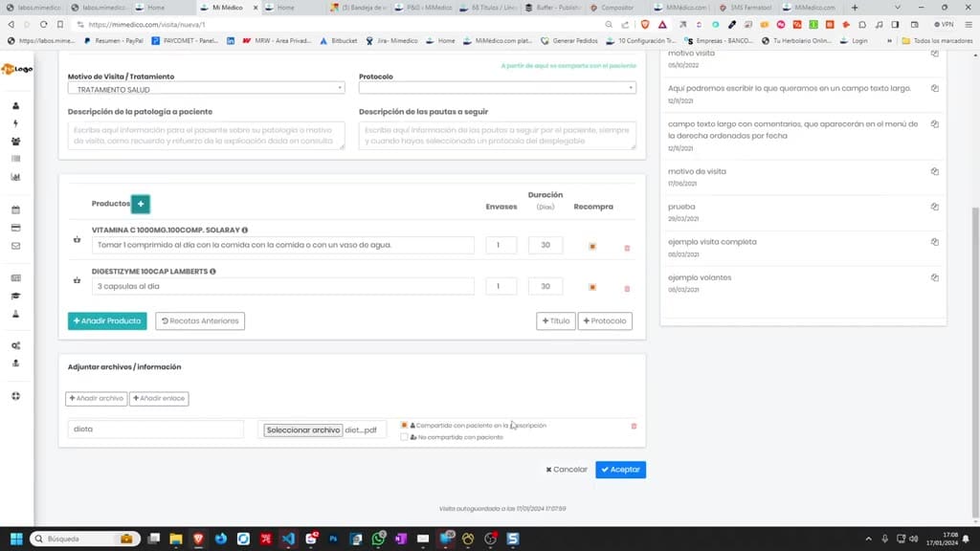Open the Windows Start menu
The width and height of the screenshot is (980, 551).
pos(16,539)
